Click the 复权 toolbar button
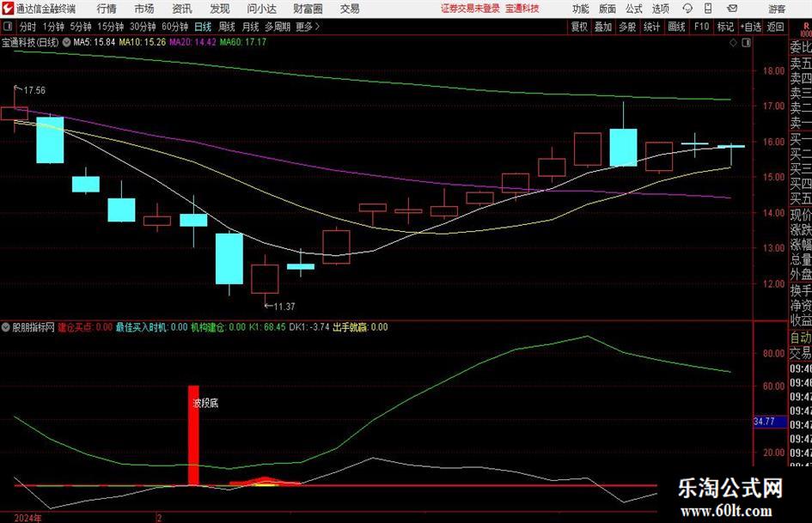 point(579,27)
